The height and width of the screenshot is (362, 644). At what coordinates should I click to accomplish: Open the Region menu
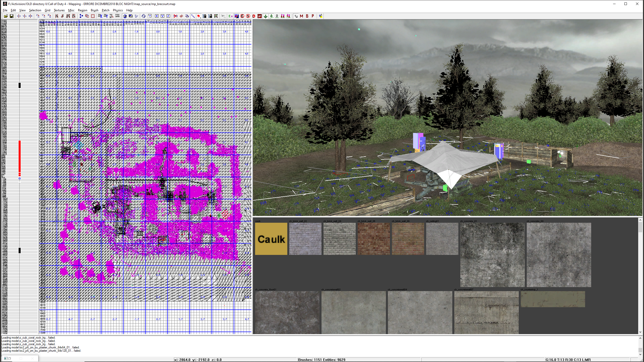83,10
